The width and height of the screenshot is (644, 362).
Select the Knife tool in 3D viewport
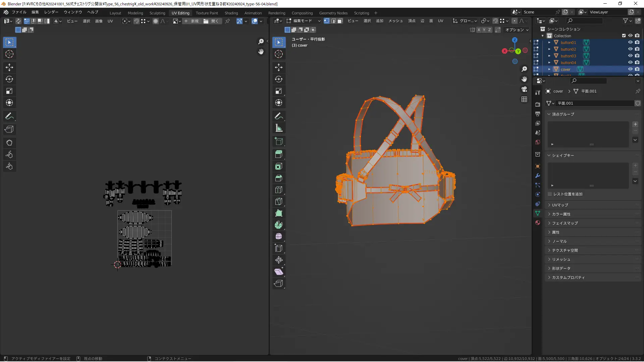(279, 201)
